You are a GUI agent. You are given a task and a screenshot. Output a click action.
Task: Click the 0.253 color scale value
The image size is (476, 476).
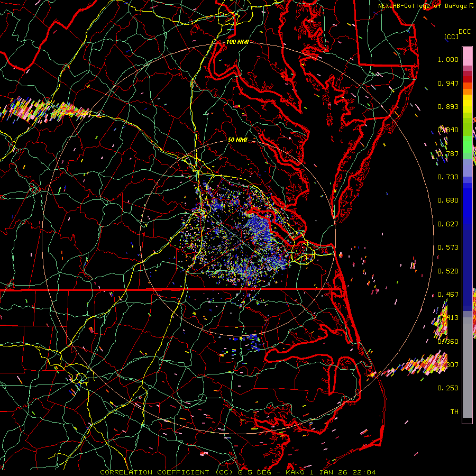(x=448, y=388)
